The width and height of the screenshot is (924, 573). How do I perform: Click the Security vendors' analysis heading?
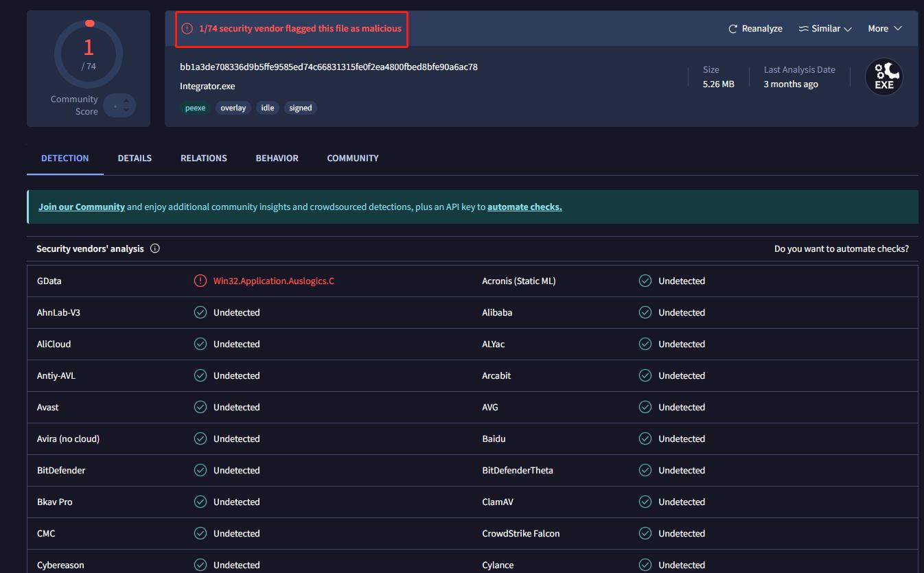tap(90, 248)
